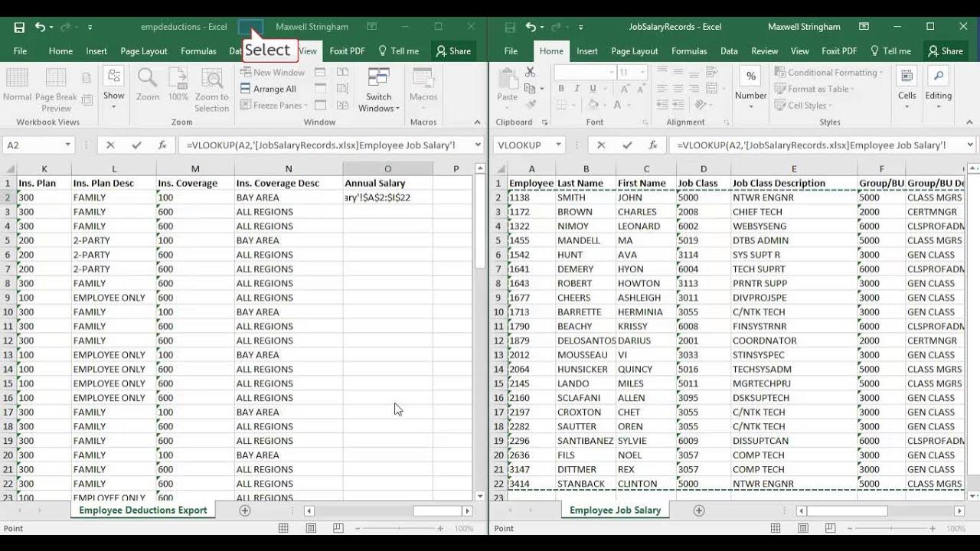Open the Review tab in the JobSalaryRecords window
Image resolution: width=980 pixels, height=551 pixels.
click(764, 51)
